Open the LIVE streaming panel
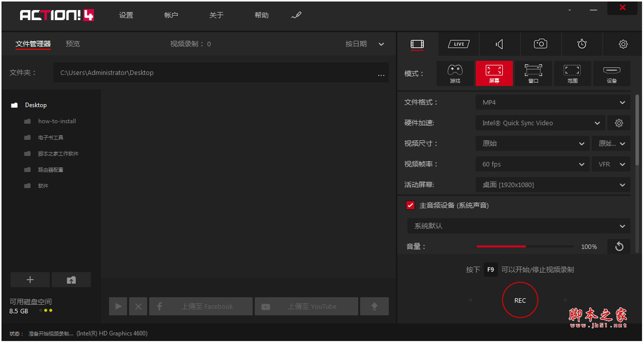The width and height of the screenshot is (644, 343). click(458, 44)
